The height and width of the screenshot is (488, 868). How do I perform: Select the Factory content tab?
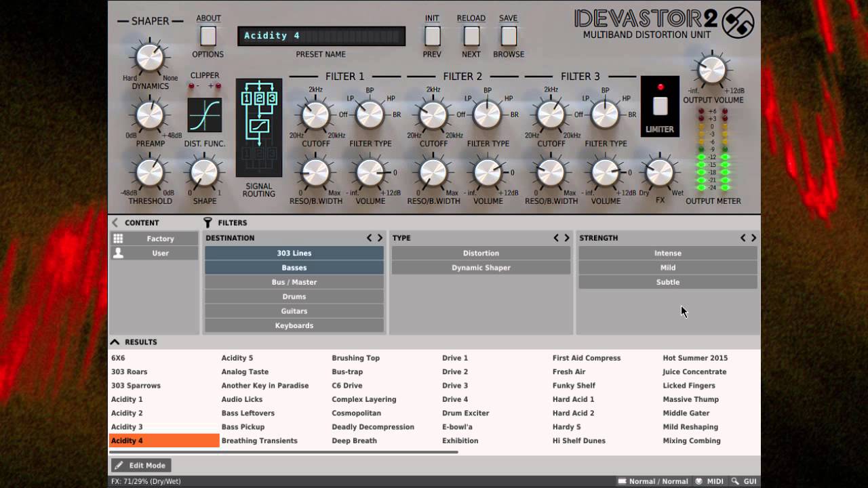[x=155, y=239]
